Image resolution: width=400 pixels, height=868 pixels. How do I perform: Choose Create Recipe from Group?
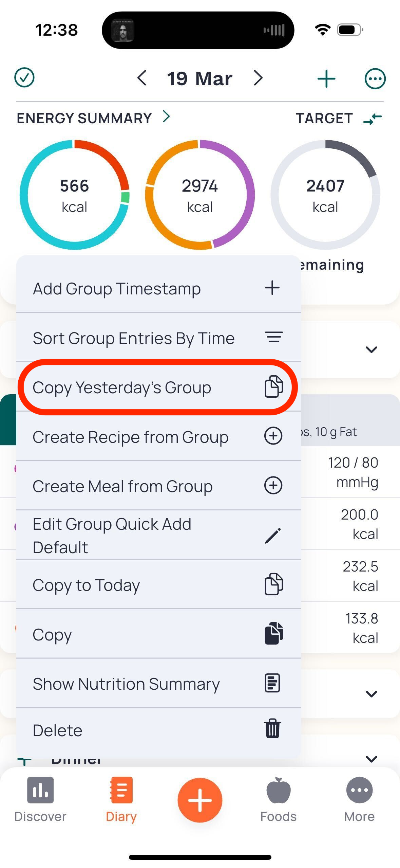coord(158,436)
